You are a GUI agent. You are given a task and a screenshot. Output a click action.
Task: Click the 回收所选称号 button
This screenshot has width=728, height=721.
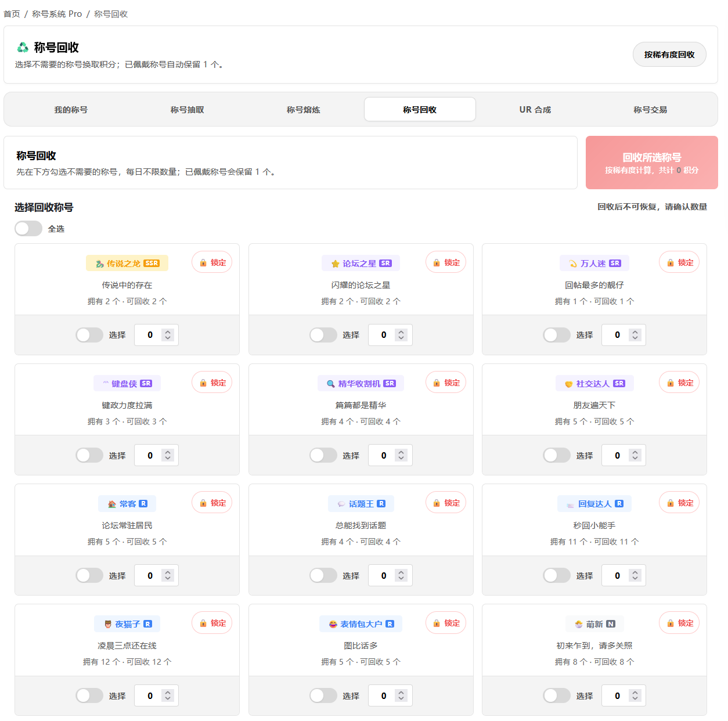(652, 163)
